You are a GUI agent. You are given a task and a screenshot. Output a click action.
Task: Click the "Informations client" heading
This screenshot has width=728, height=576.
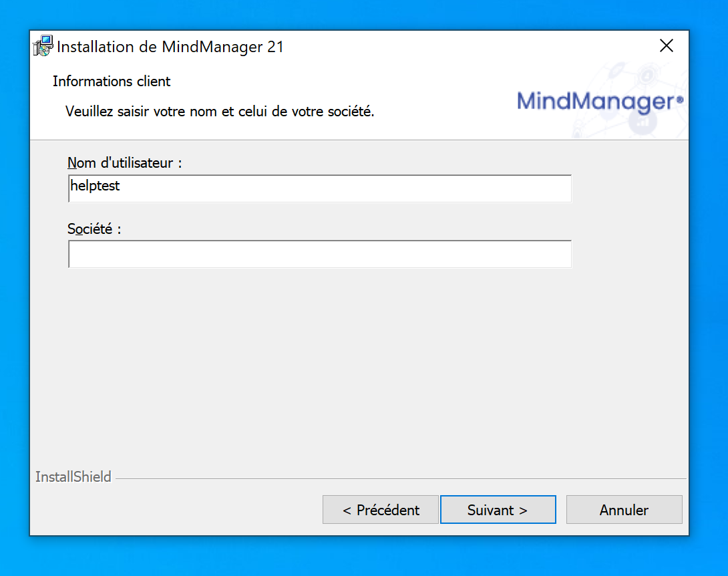point(112,82)
